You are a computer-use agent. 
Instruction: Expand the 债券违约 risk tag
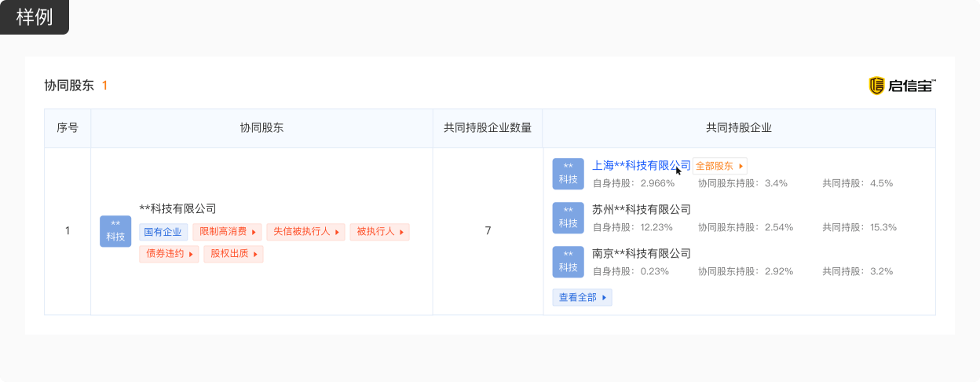click(x=169, y=254)
